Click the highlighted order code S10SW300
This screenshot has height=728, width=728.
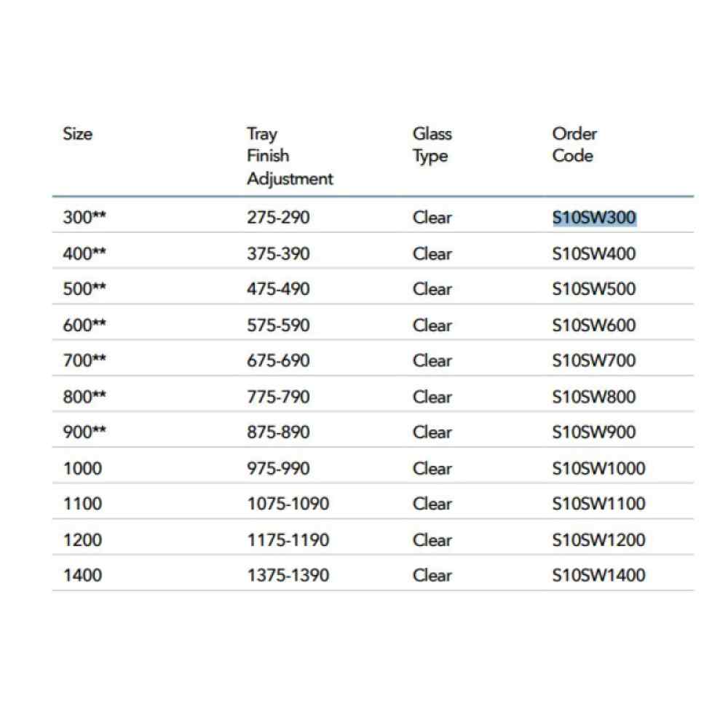pos(594,217)
